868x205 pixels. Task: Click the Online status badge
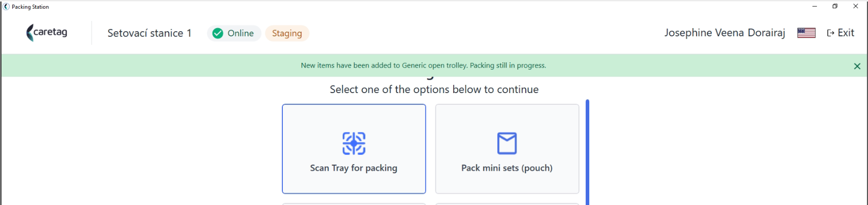[234, 33]
